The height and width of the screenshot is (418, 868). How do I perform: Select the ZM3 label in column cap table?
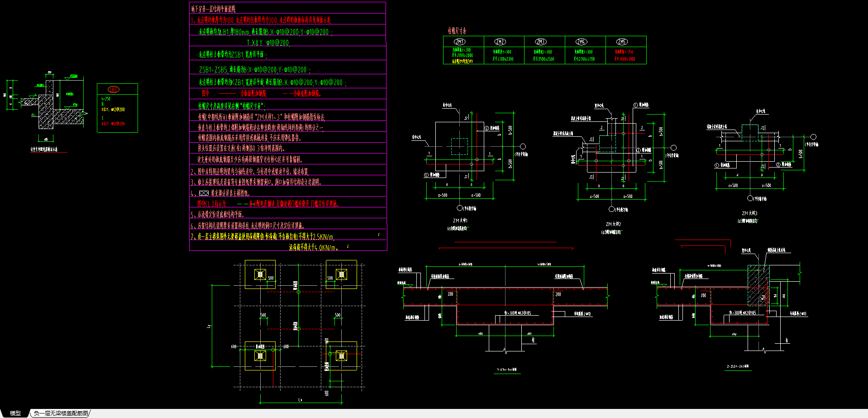coord(541,42)
